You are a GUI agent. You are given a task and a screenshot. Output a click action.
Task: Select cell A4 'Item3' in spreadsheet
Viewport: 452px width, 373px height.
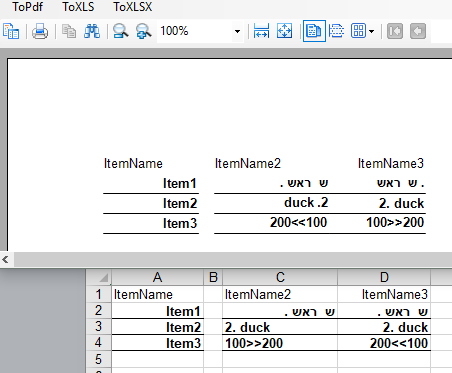(157, 343)
